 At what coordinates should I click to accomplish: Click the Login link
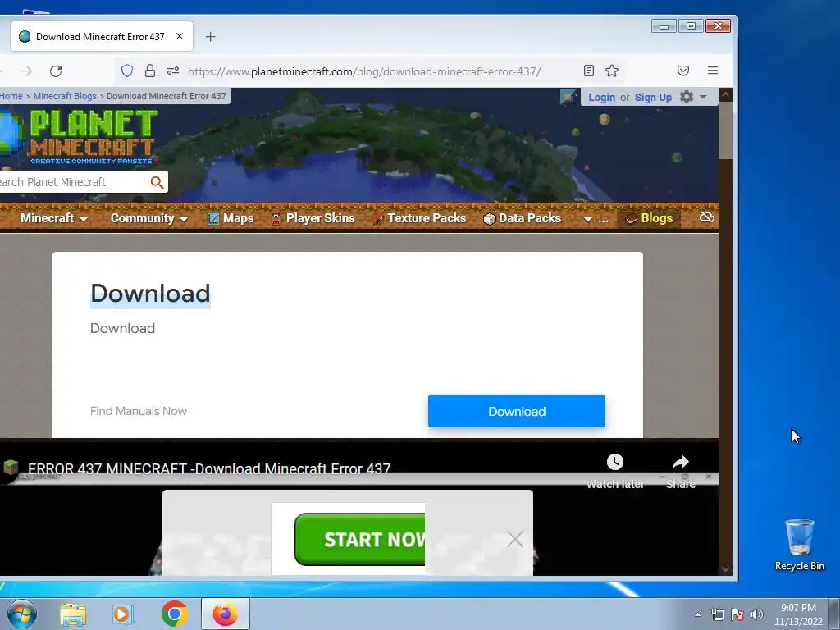[x=601, y=98]
